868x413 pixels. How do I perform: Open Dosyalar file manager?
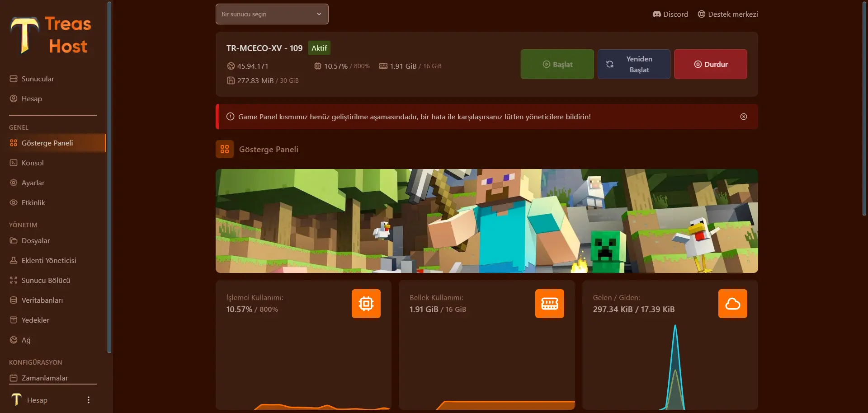[x=53, y=240]
